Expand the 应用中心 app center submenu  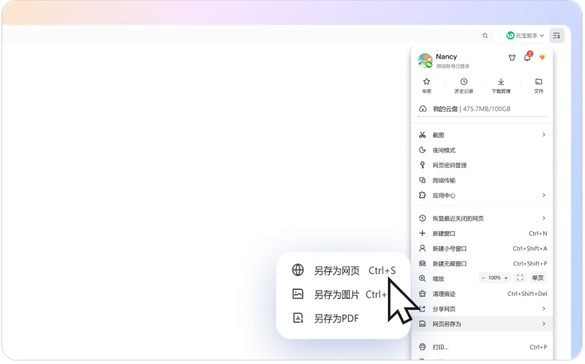point(482,195)
